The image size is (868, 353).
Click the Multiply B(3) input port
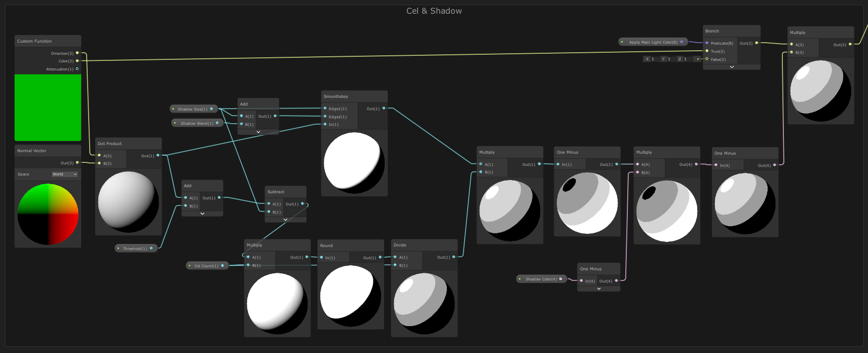coord(791,52)
